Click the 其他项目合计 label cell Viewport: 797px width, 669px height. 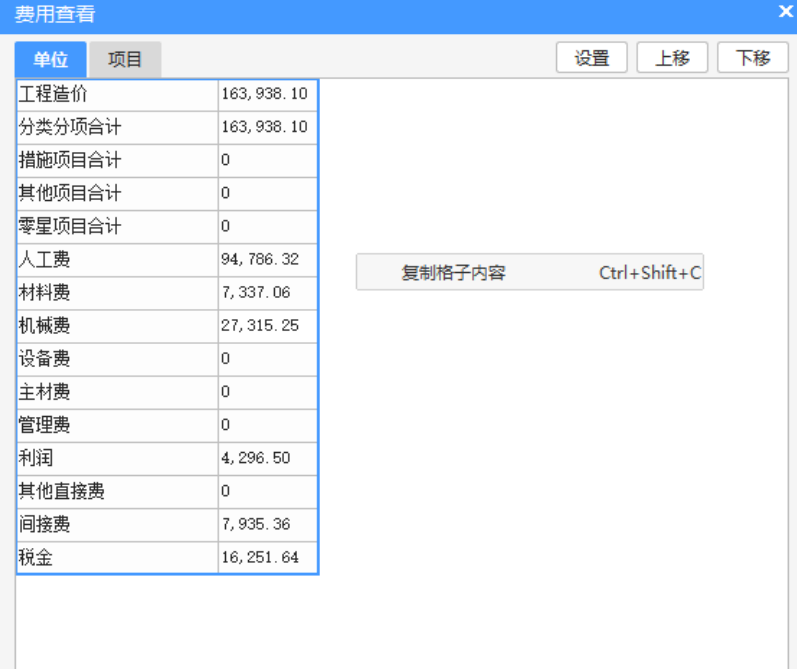click(117, 194)
